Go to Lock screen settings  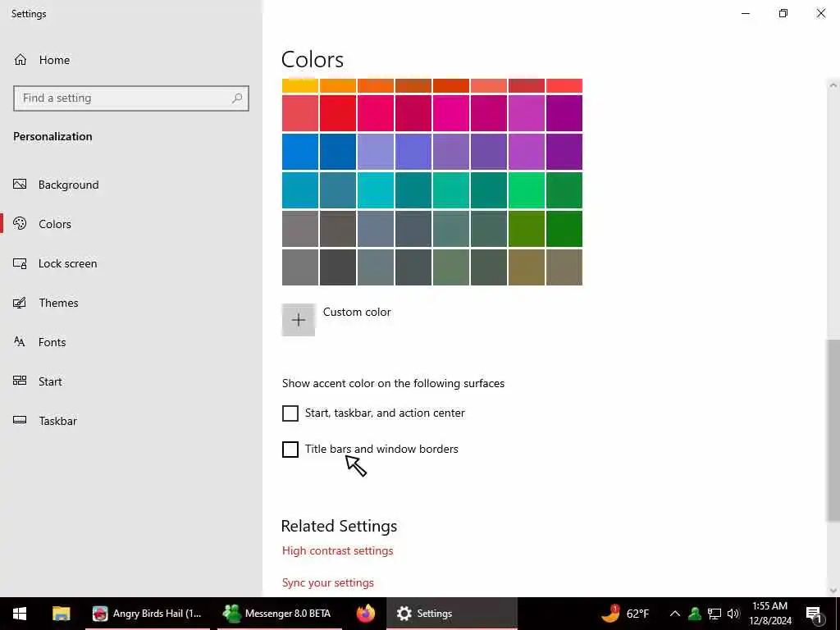click(x=67, y=263)
